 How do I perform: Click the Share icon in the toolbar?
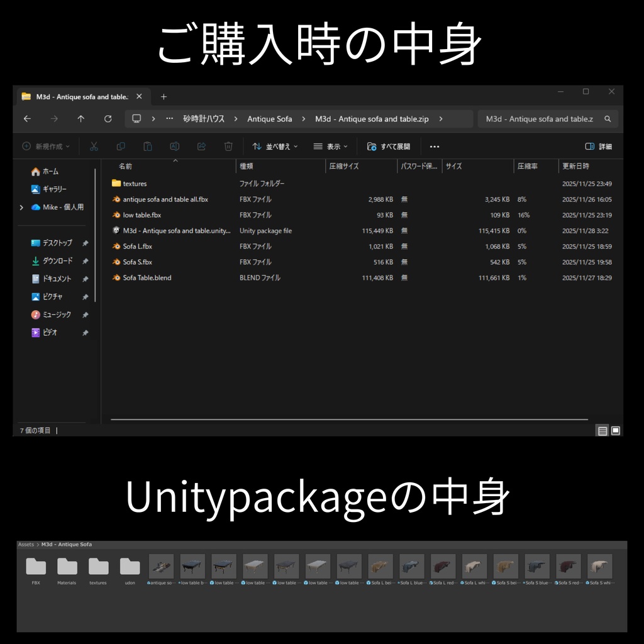tap(201, 146)
